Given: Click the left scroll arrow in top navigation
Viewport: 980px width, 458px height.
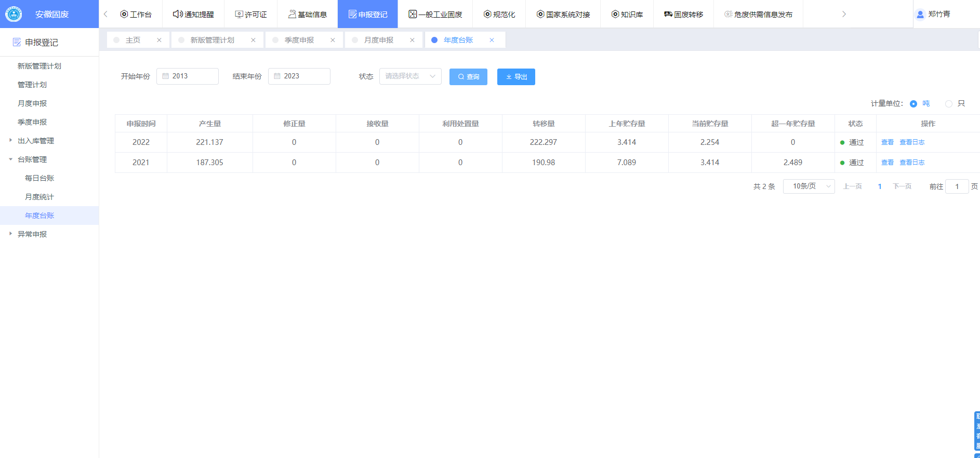Looking at the screenshot, I should click(x=105, y=14).
